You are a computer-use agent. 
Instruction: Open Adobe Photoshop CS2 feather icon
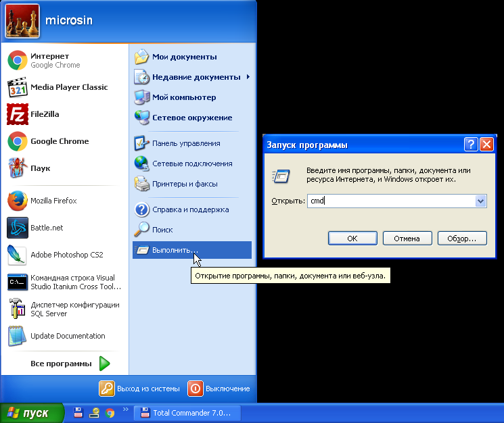18,255
